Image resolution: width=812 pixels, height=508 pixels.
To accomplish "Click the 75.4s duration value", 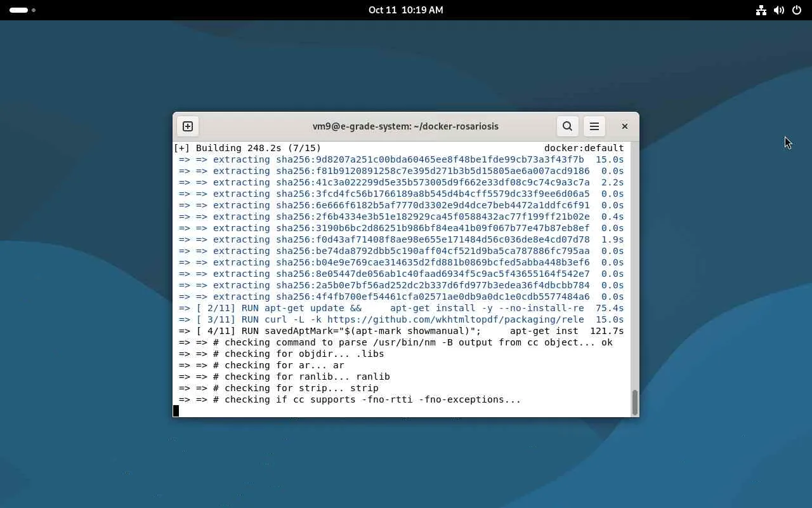I will (x=610, y=308).
